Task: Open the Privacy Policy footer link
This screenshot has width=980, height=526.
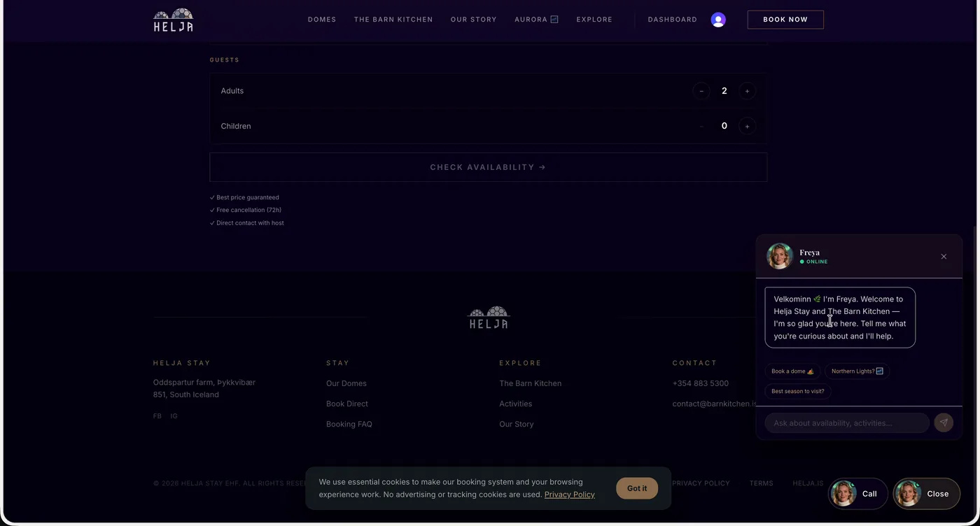Action: tap(701, 483)
